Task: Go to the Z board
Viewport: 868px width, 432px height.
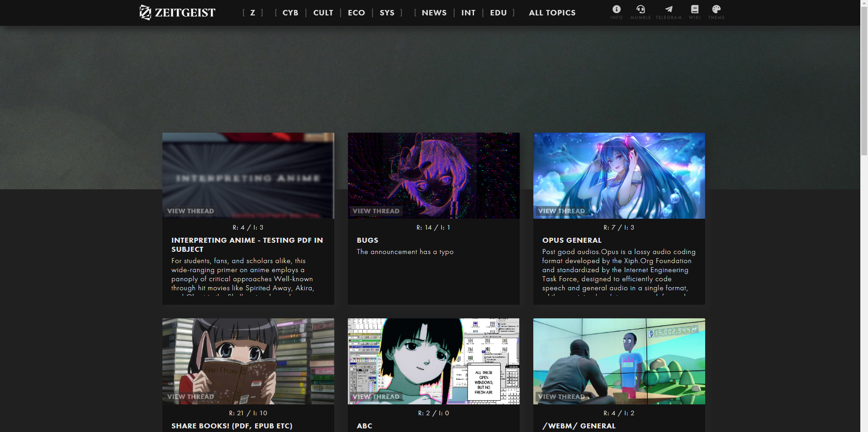Action: pos(253,13)
